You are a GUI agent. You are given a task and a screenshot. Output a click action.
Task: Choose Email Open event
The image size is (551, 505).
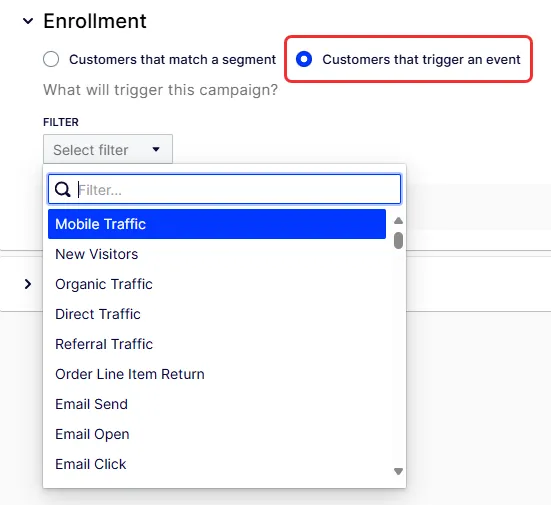(x=217, y=434)
